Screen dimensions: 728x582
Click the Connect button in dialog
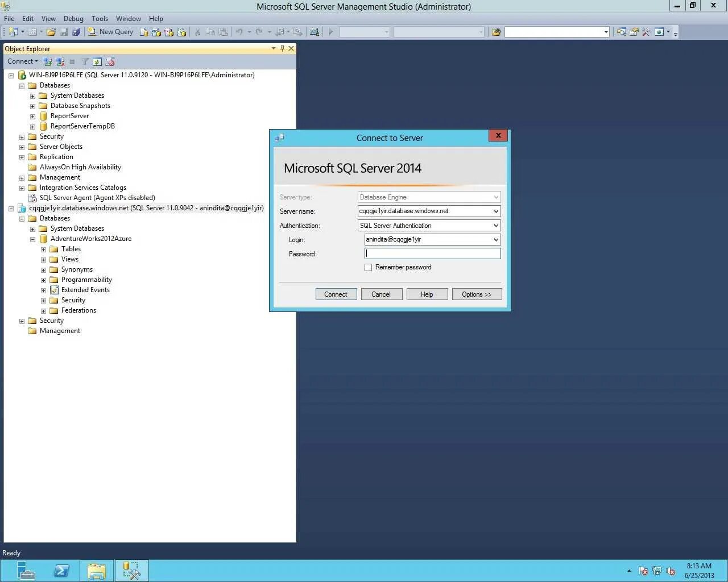(x=336, y=294)
